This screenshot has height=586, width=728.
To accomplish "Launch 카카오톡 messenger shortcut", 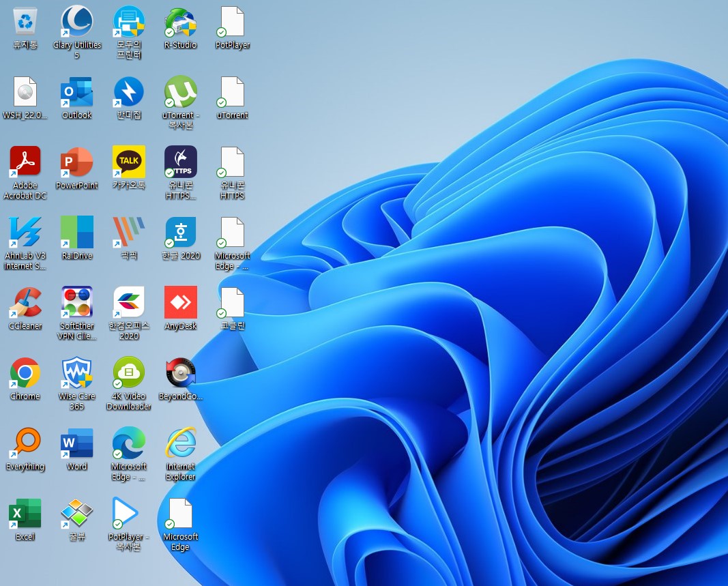I will click(x=128, y=162).
